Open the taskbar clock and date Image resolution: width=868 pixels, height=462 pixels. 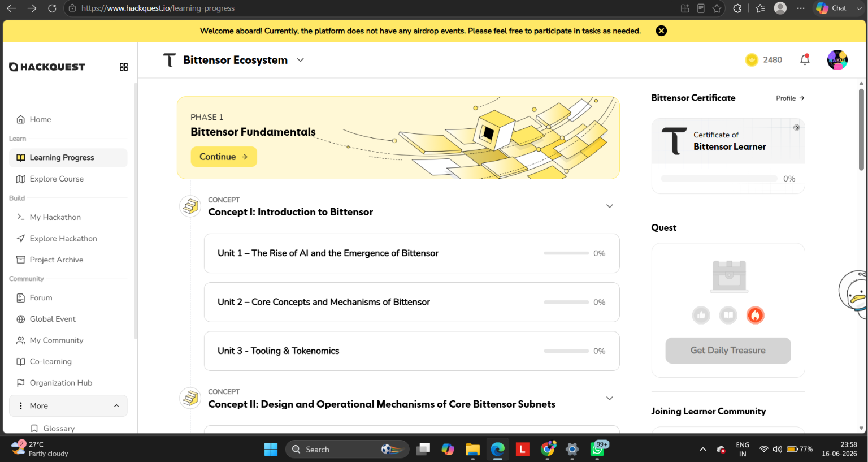839,449
